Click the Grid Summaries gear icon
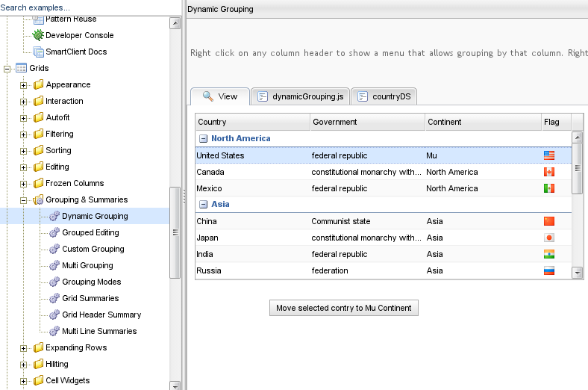Viewport: 588px width, 390px height. tap(54, 298)
